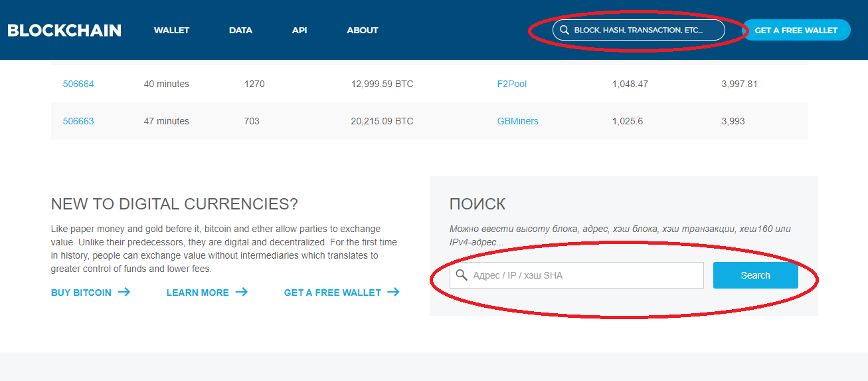Viewport: 868px width, 381px height.
Task: Click the arrow beside lower GET A FREE WALLET
Action: (393, 292)
